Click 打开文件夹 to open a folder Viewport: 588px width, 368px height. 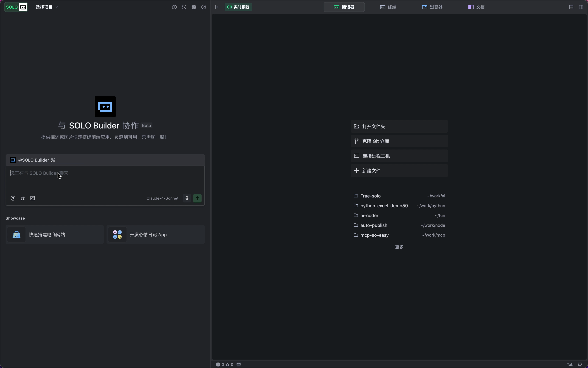pos(399,126)
